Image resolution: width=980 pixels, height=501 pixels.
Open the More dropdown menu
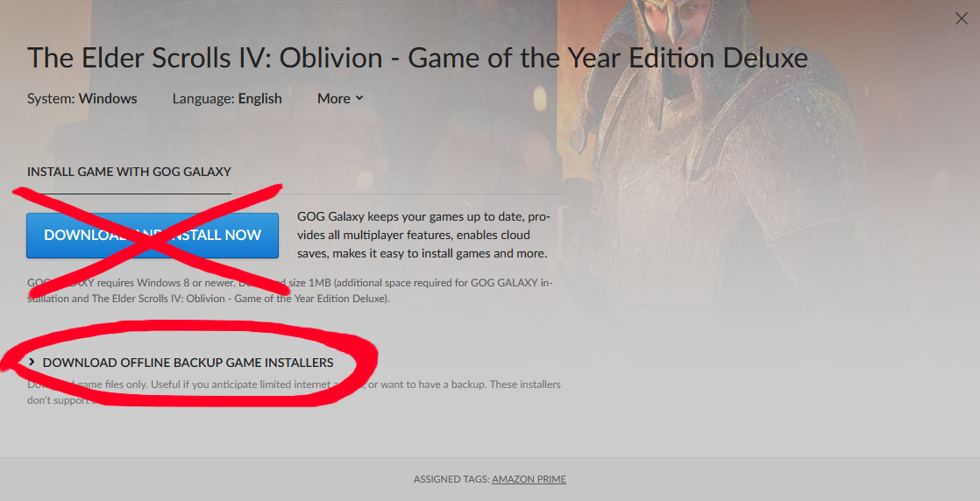[340, 98]
